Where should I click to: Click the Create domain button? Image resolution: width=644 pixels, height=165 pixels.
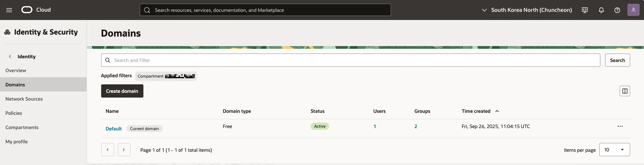[122, 91]
